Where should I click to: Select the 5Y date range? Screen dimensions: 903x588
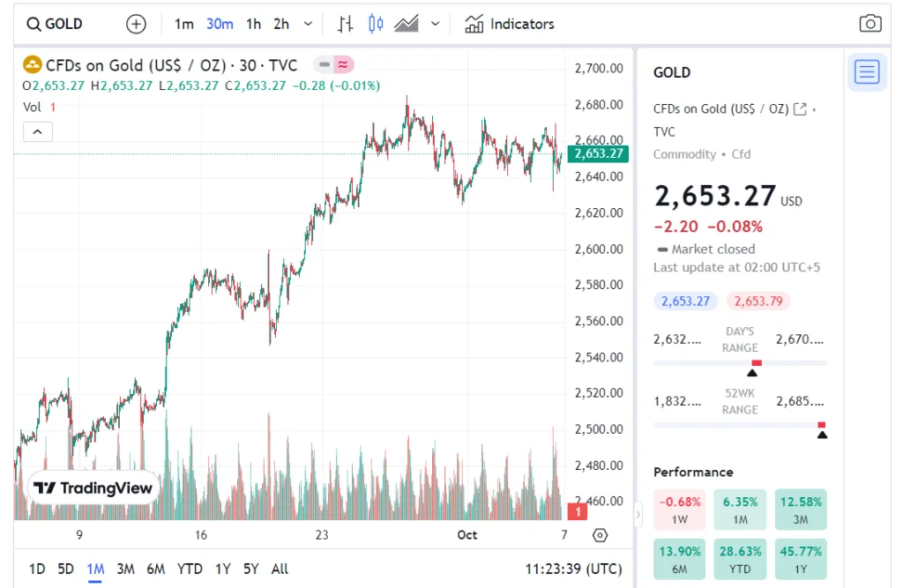pos(251,569)
